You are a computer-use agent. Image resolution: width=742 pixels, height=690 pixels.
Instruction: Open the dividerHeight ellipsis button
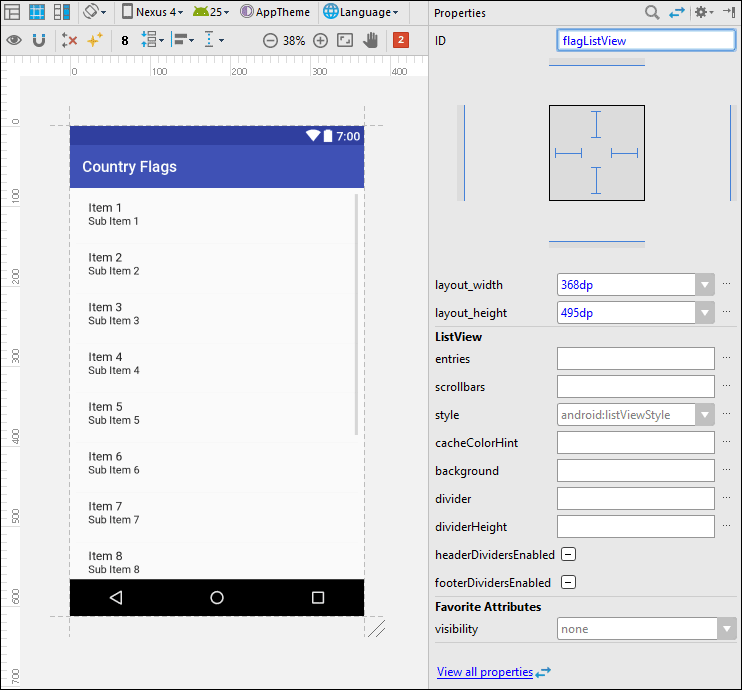click(726, 525)
